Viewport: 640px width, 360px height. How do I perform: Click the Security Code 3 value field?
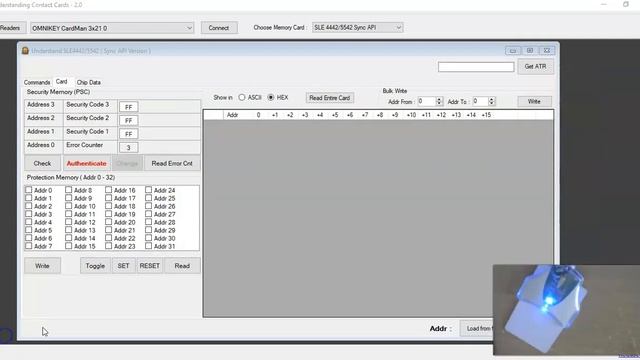click(129, 107)
